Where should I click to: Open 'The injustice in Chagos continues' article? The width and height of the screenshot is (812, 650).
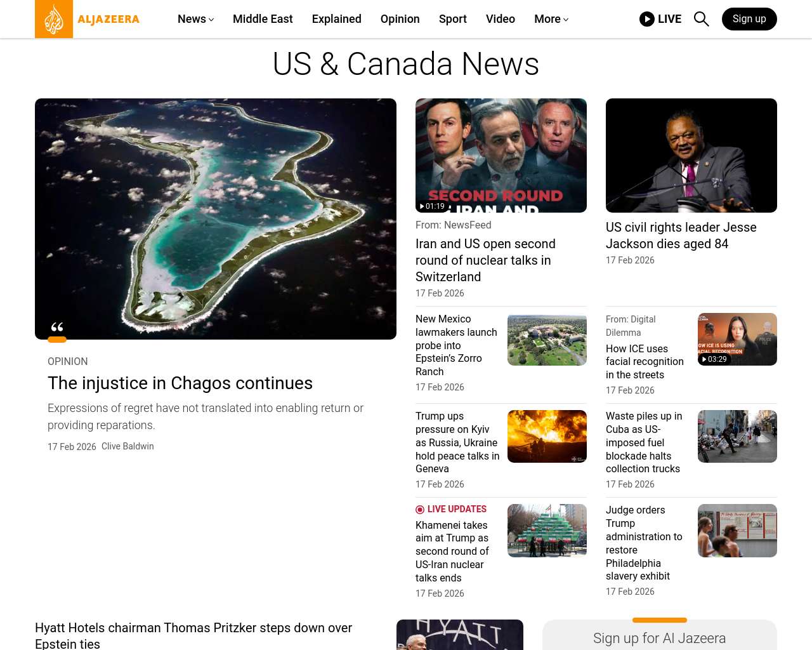180,383
